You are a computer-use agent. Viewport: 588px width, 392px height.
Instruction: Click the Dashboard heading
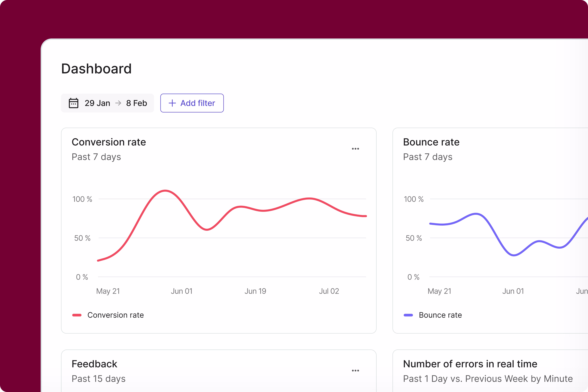(96, 69)
